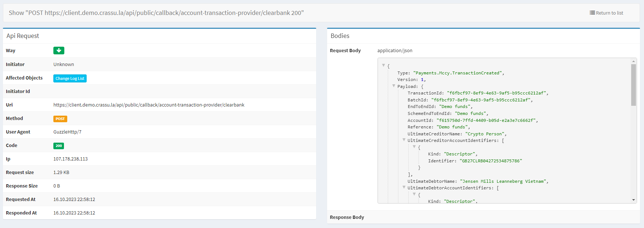The image size is (644, 228).
Task: Click scrollbar down arrow in Request Body
Action: click(x=633, y=200)
